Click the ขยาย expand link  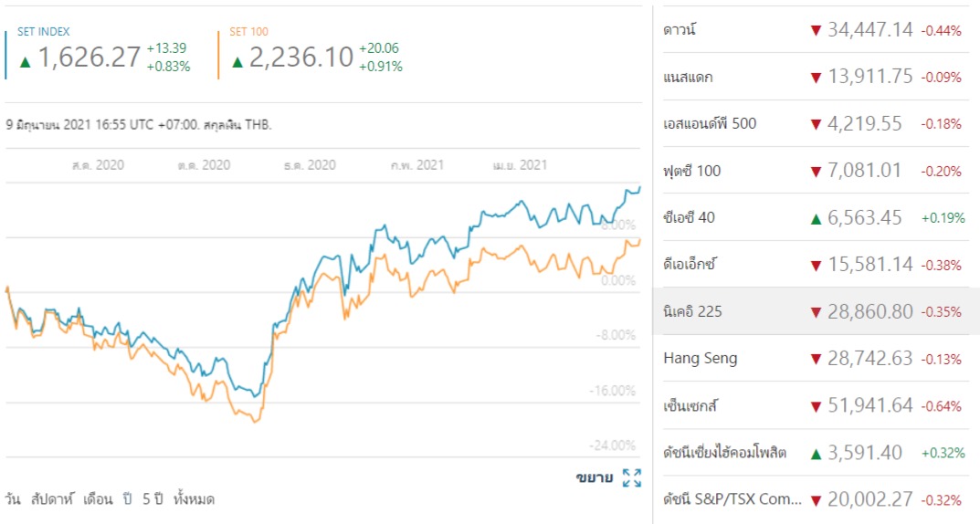594,477
